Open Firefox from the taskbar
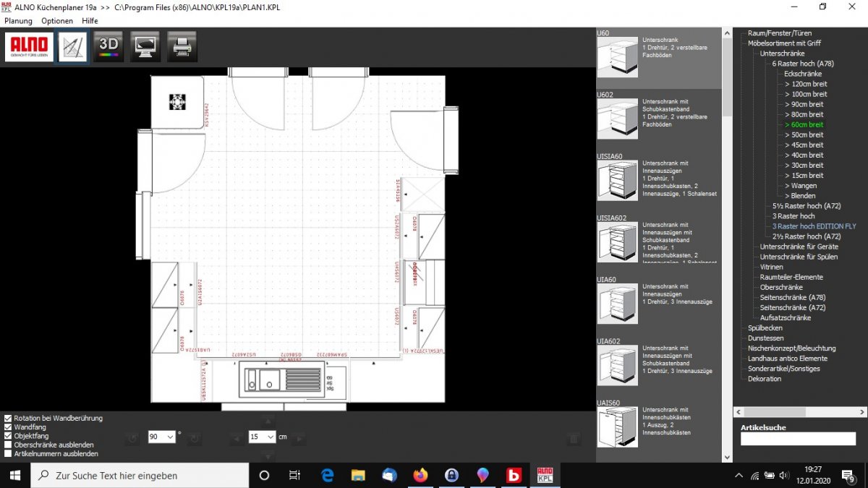The image size is (868, 488). (420, 475)
